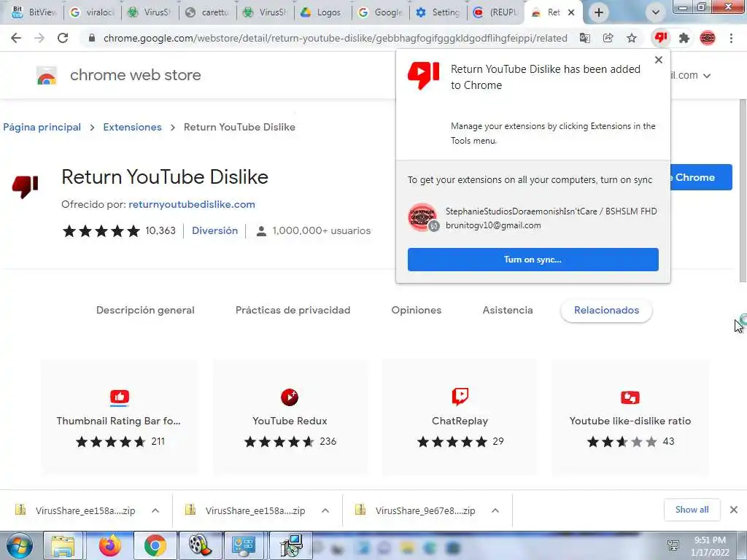
Task: Open the Windows Start menu
Action: tap(20, 545)
